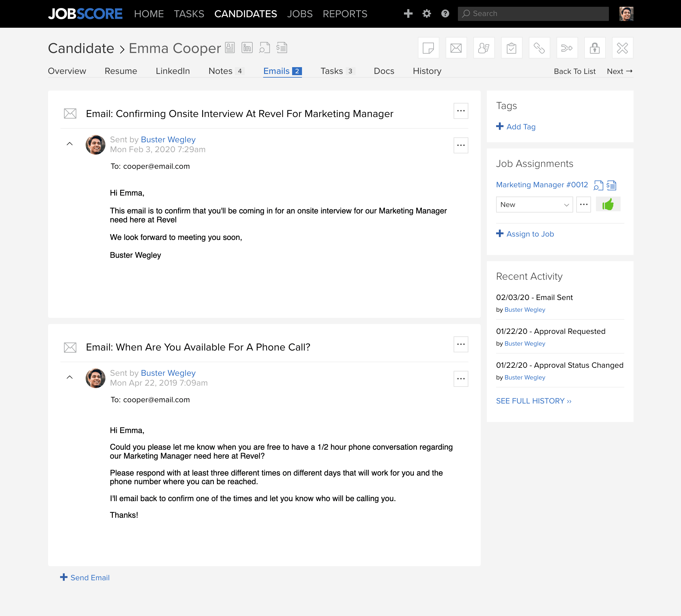Switch to the LinkedIn tab
Viewport: 681px width, 616px height.
point(173,71)
